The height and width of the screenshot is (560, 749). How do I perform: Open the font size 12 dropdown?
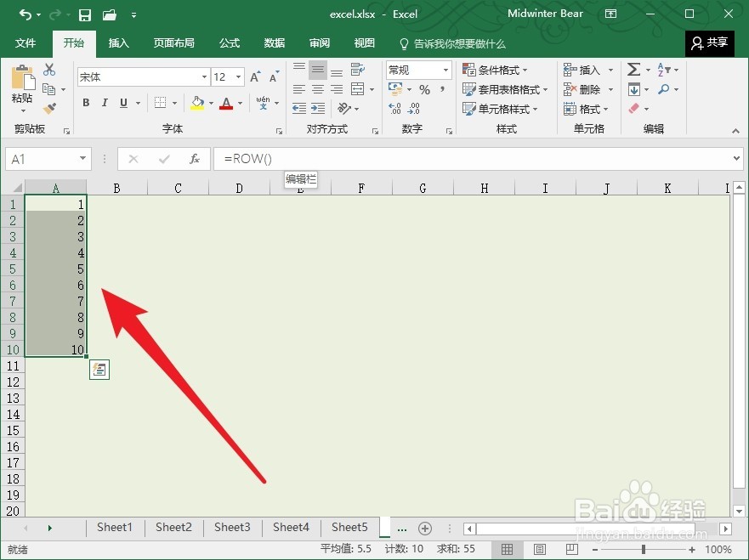click(x=238, y=76)
